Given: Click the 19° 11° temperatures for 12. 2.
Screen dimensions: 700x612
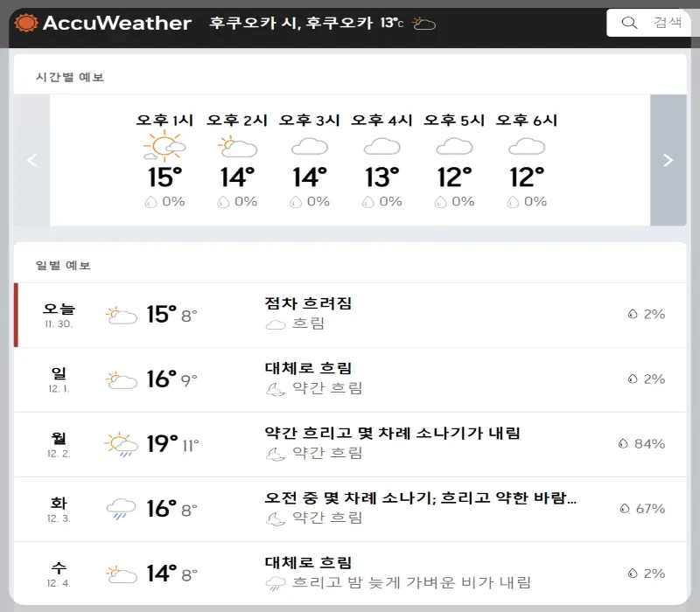Looking at the screenshot, I should coord(172,444).
